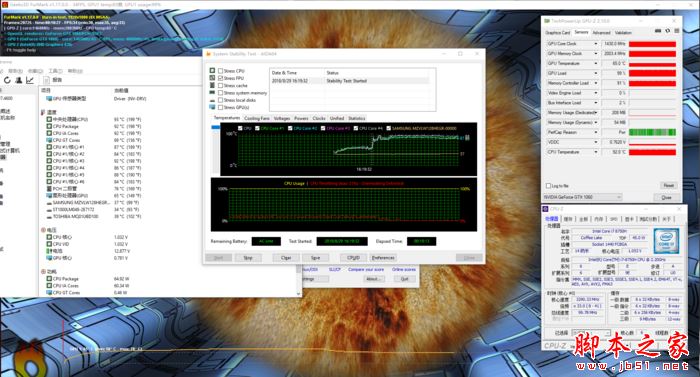Viewport: 700px width, 377px height.
Task: Click Reset button in GPU-Z
Action: 668,185
